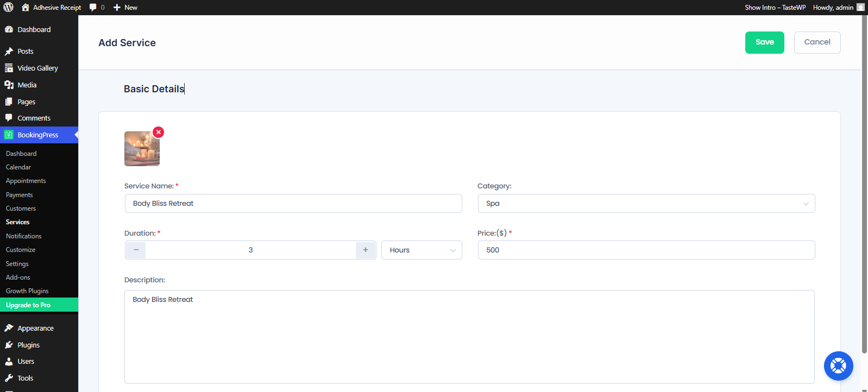Click the Media sidebar icon
868x392 pixels.
9,85
